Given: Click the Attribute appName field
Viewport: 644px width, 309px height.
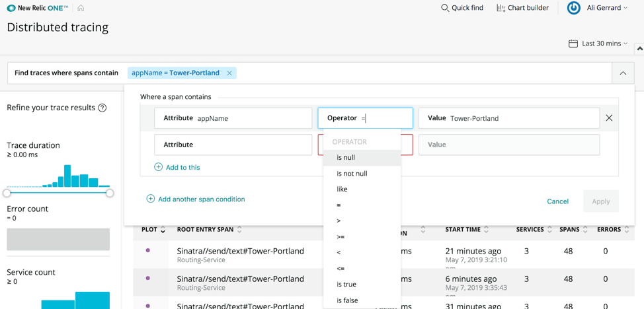Looking at the screenshot, I should 233,118.
